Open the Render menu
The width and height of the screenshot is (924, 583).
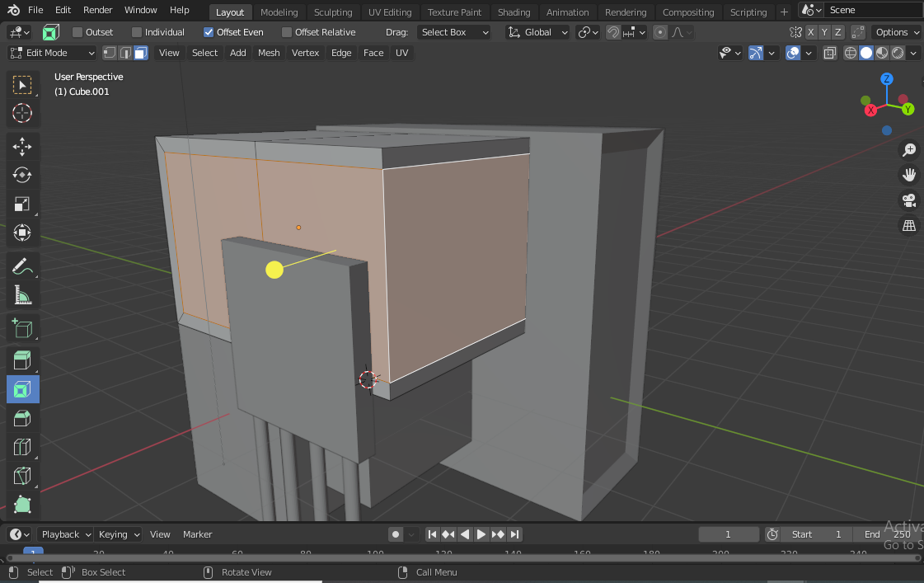(x=98, y=10)
